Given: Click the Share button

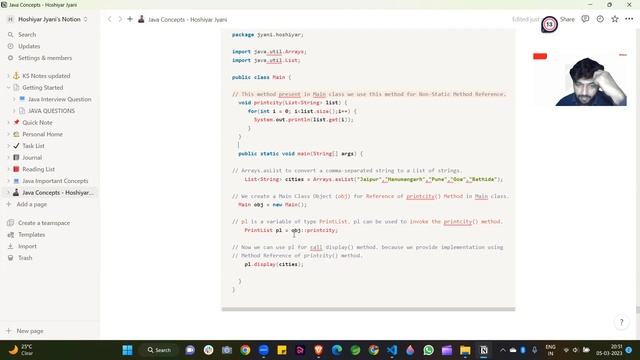Looking at the screenshot, I should (567, 19).
